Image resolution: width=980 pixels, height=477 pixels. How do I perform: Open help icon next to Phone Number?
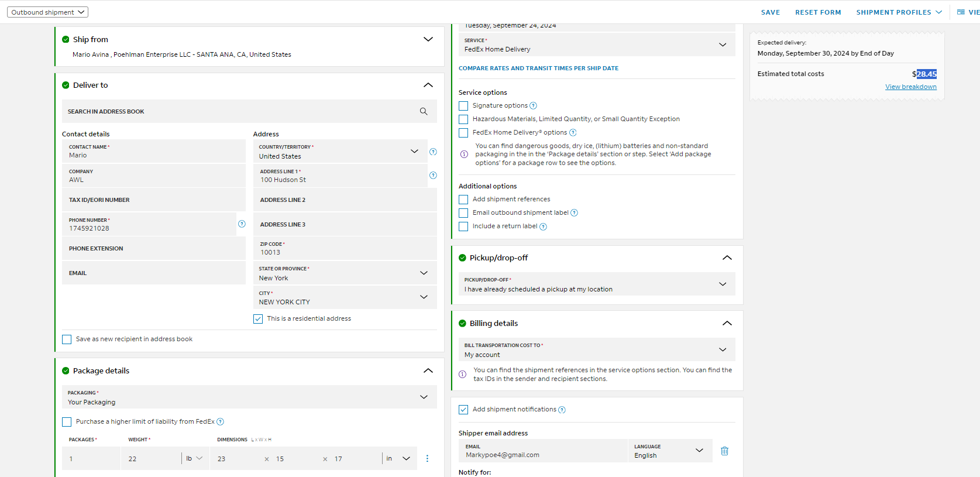click(242, 224)
